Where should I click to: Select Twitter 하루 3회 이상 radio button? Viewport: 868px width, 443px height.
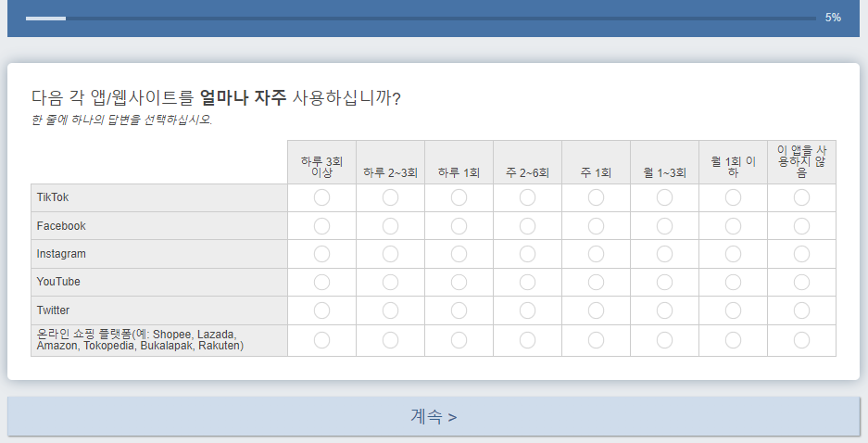(x=321, y=310)
